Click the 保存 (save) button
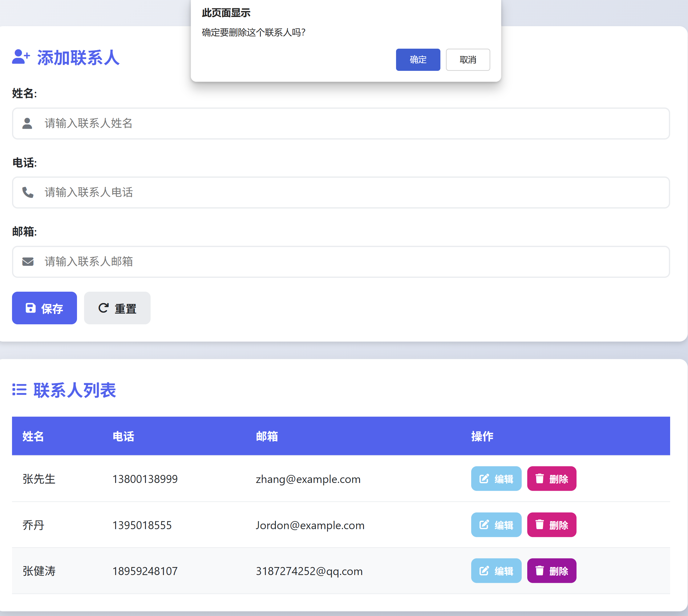This screenshot has width=688, height=616. point(44,308)
